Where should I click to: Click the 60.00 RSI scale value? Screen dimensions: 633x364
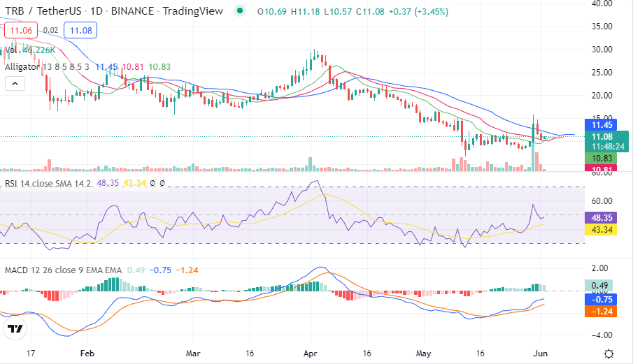[x=602, y=201]
